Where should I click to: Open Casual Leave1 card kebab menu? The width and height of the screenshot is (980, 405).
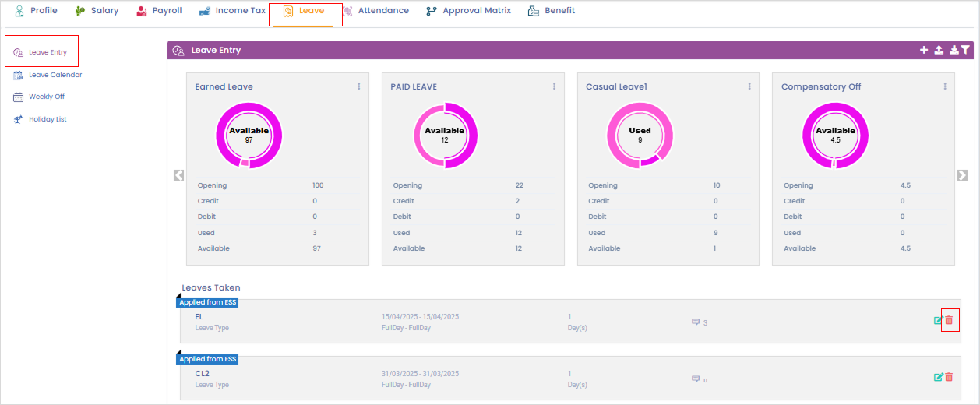(x=749, y=86)
